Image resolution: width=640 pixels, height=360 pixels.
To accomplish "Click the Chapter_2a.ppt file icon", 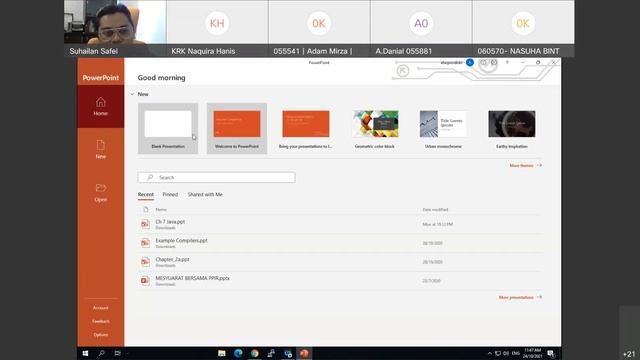I will point(145,262).
